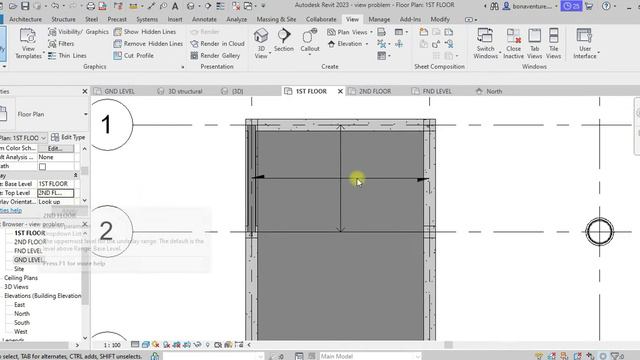Click the Base Level value 1ST FLOOR

[56, 184]
